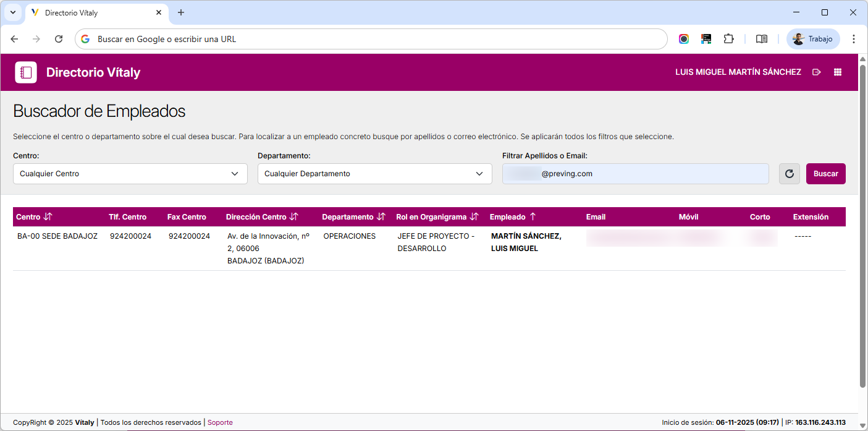Click the logout icon next to username
This screenshot has height=431, width=868.
click(817, 72)
